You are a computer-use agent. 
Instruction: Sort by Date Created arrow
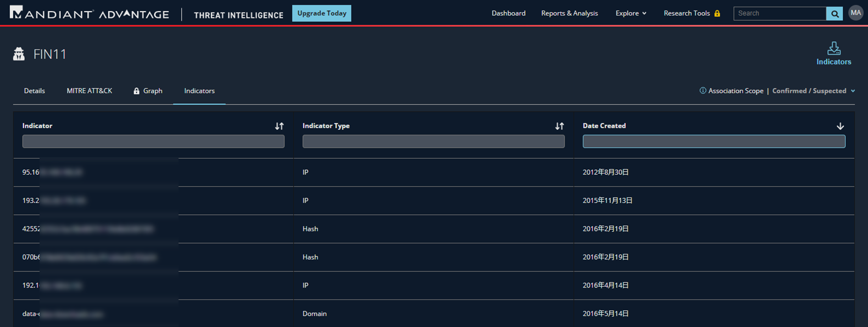(x=840, y=126)
